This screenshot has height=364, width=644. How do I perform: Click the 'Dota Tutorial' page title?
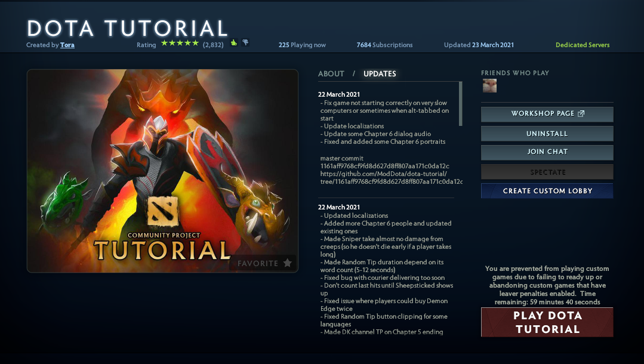point(127,29)
